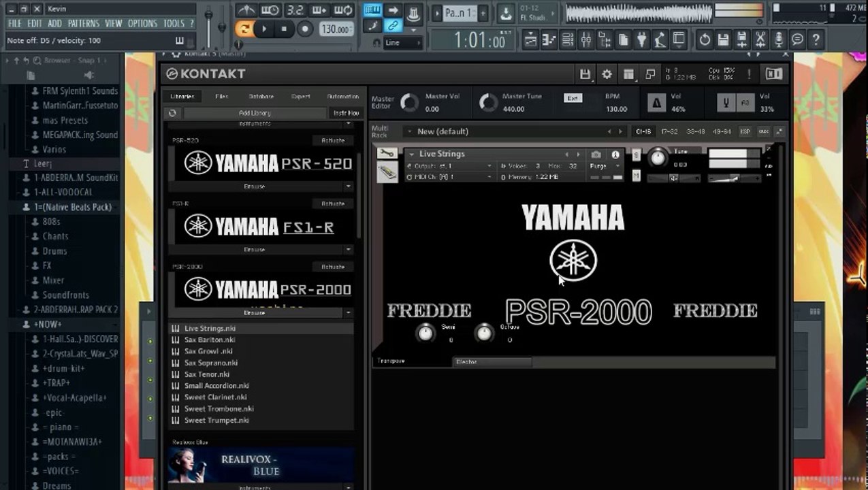Save the project with floppy icon
The height and width of the screenshot is (490, 868).
point(723,39)
